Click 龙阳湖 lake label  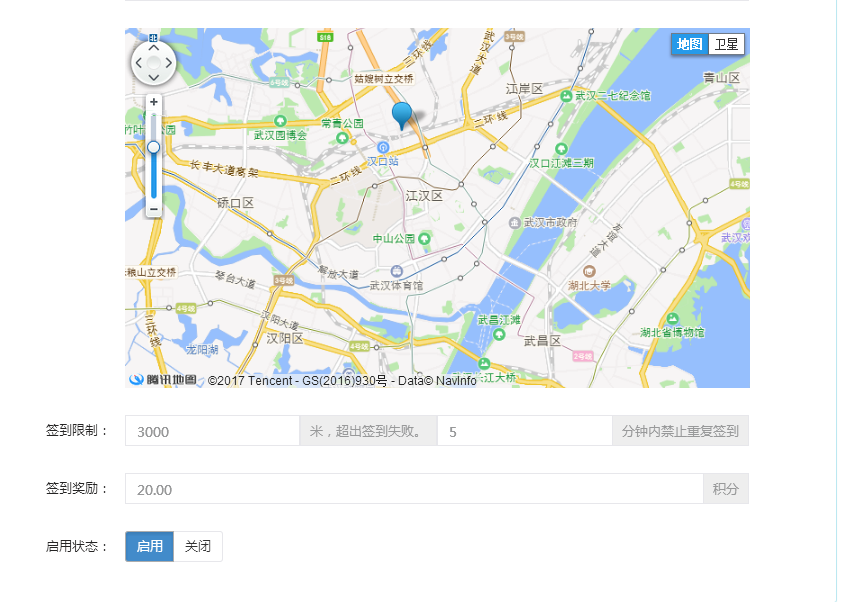point(202,350)
